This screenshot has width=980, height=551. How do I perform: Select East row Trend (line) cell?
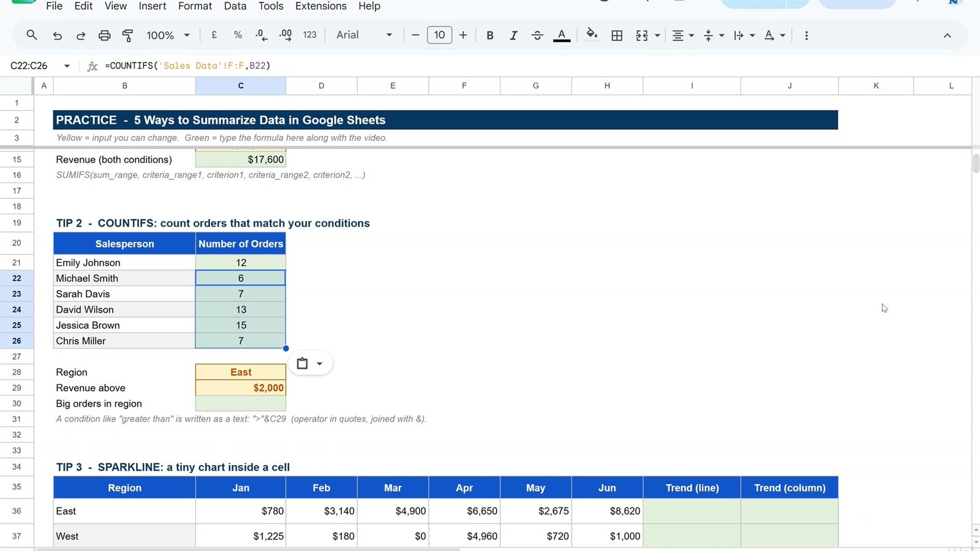click(x=692, y=511)
